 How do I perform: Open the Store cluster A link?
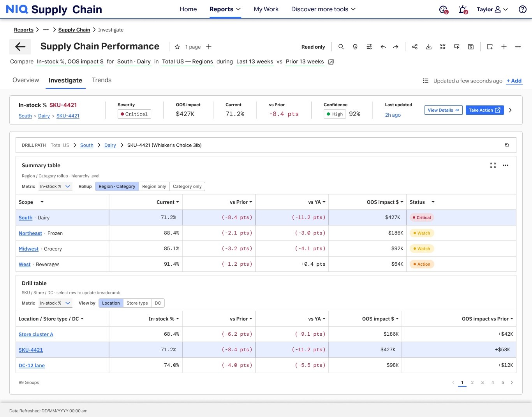click(x=36, y=335)
